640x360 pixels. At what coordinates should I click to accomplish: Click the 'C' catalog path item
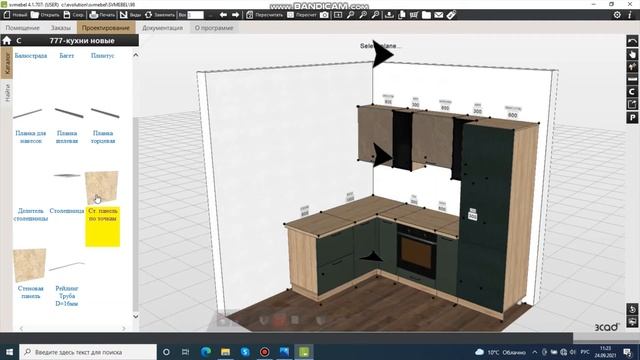point(19,41)
